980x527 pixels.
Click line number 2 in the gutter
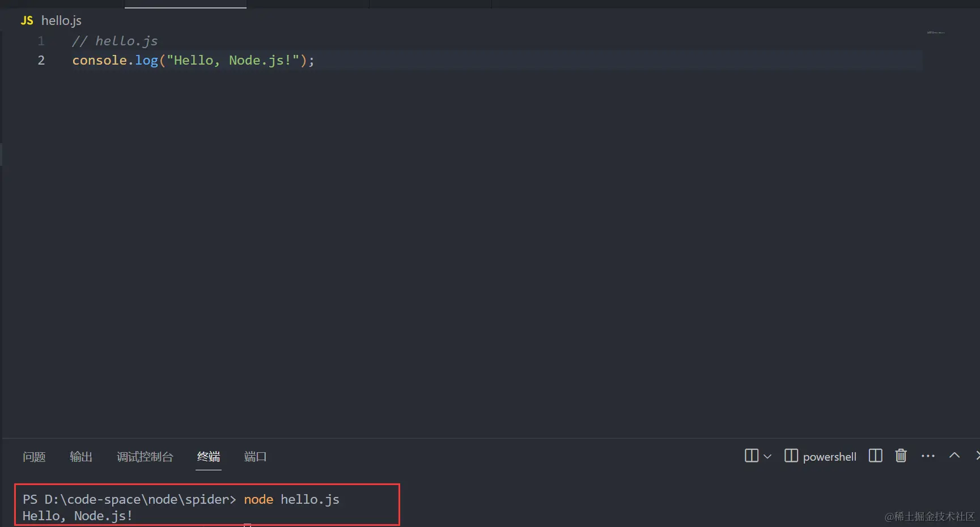click(x=41, y=60)
